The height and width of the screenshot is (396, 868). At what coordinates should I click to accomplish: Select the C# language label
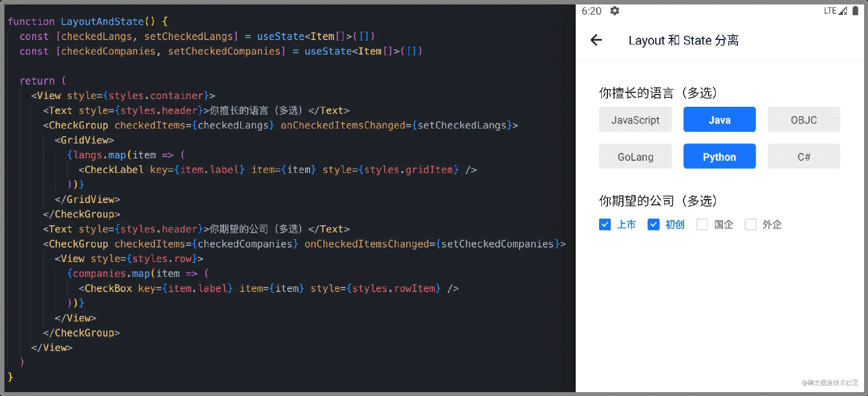click(x=804, y=156)
